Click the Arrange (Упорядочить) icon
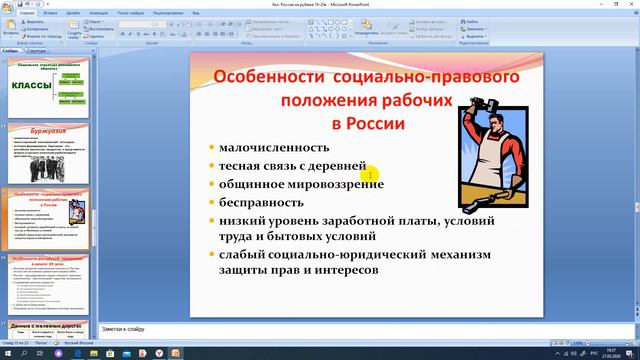This screenshot has width=640, height=360. pos(366,24)
